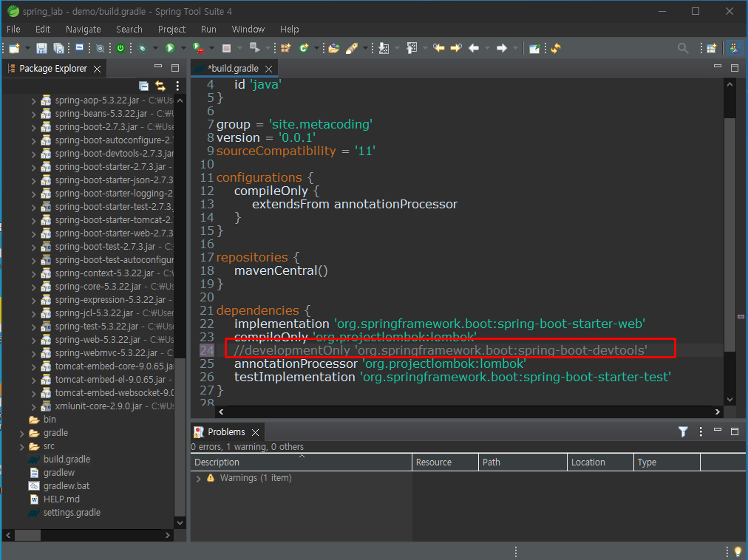The width and height of the screenshot is (748, 560).
Task: Click the Run with toolbox icon
Action: (x=198, y=48)
